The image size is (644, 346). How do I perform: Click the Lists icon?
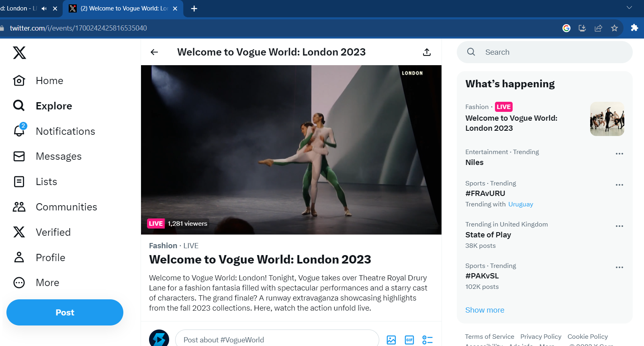(19, 181)
